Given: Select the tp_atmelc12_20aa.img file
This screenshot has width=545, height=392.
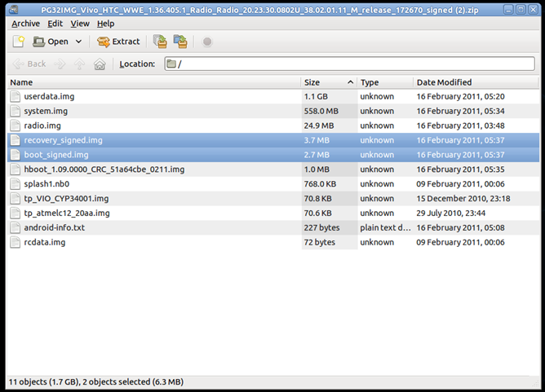Looking at the screenshot, I should pyautogui.click(x=273, y=214).
